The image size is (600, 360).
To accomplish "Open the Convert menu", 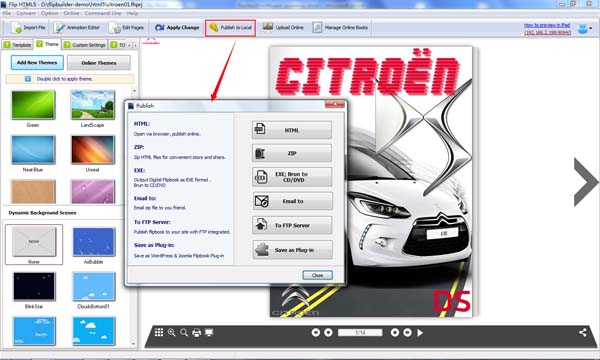I will point(26,13).
